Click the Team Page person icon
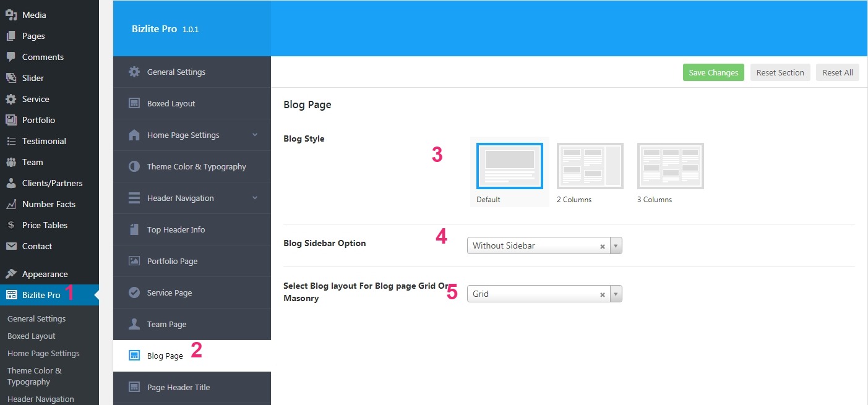 (x=134, y=324)
